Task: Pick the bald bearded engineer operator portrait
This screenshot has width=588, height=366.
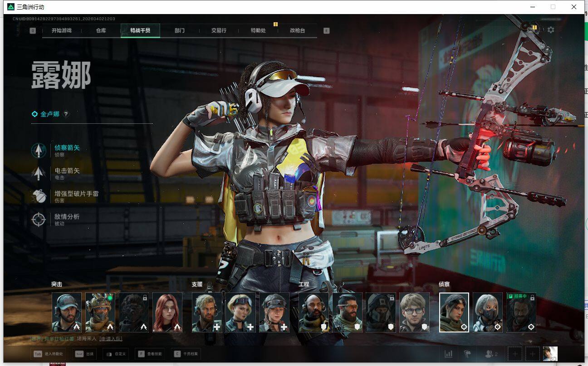Action: [314, 312]
